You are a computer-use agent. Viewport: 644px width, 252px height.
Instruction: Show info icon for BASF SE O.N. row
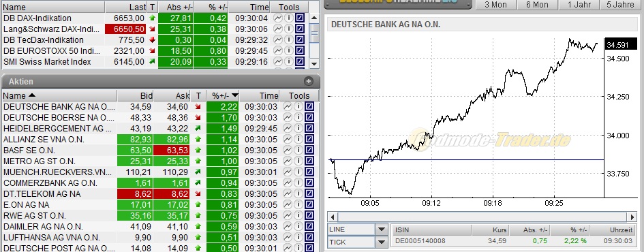tap(298, 151)
